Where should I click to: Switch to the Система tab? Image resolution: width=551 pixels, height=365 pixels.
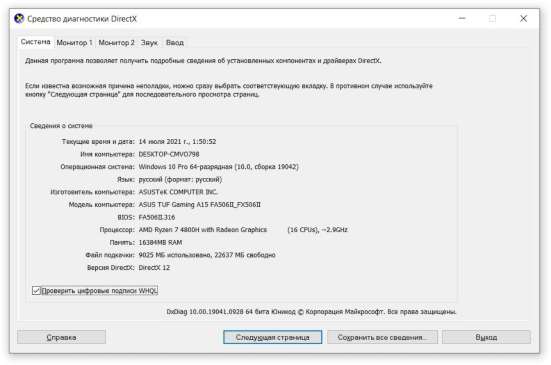[x=35, y=42]
